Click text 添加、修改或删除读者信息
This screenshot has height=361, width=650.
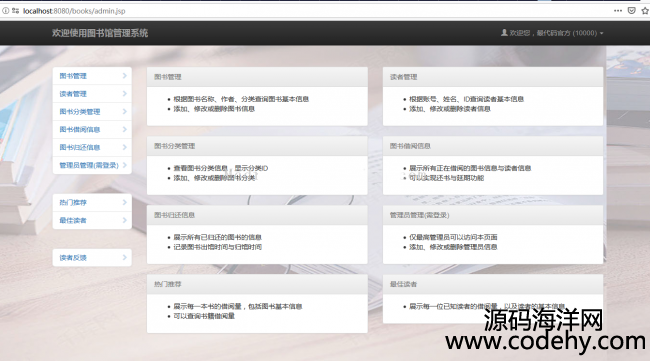[450, 109]
